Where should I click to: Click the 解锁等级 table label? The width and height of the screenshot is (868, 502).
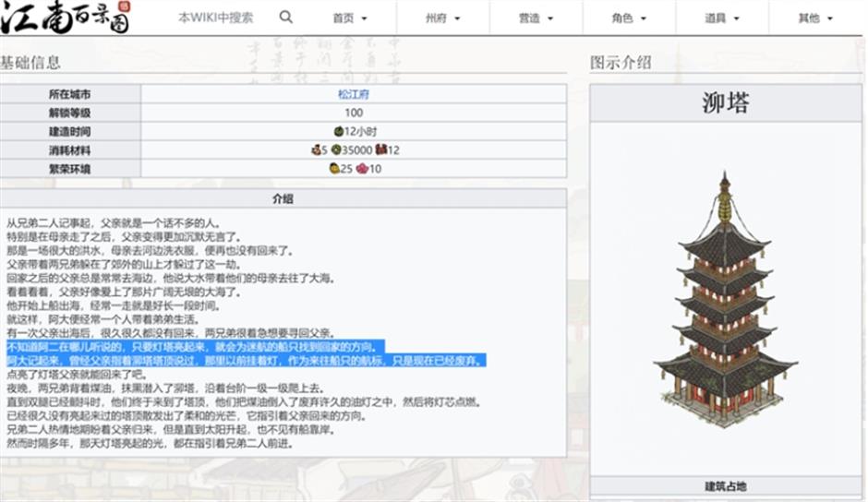pos(70,113)
